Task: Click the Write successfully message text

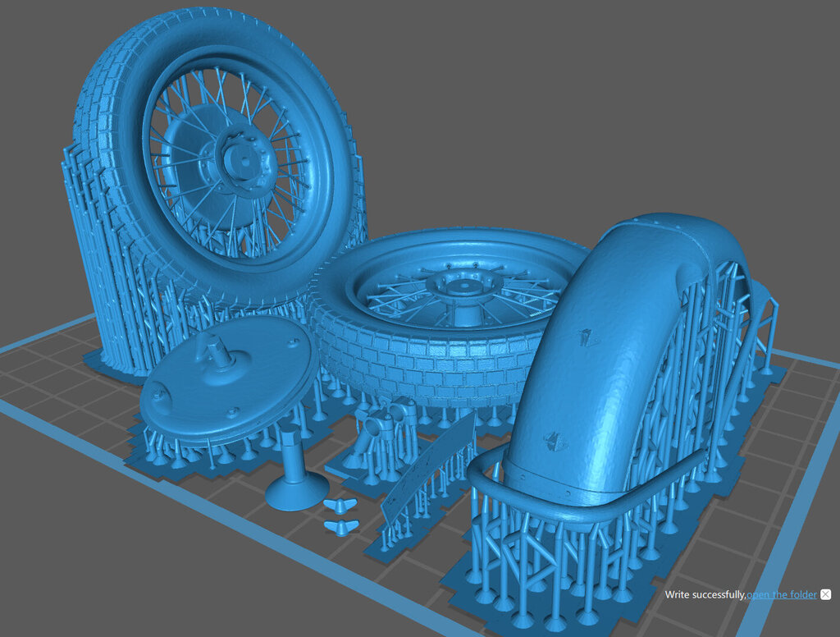Action: click(704, 594)
